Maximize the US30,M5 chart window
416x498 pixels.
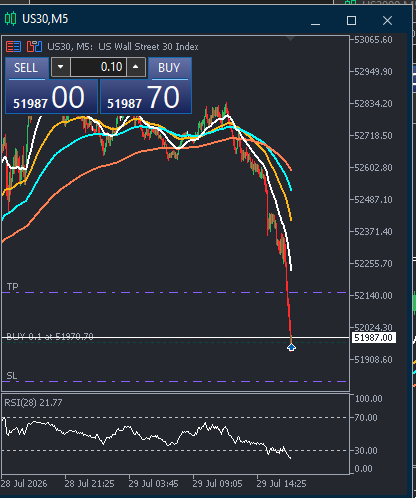[351, 21]
